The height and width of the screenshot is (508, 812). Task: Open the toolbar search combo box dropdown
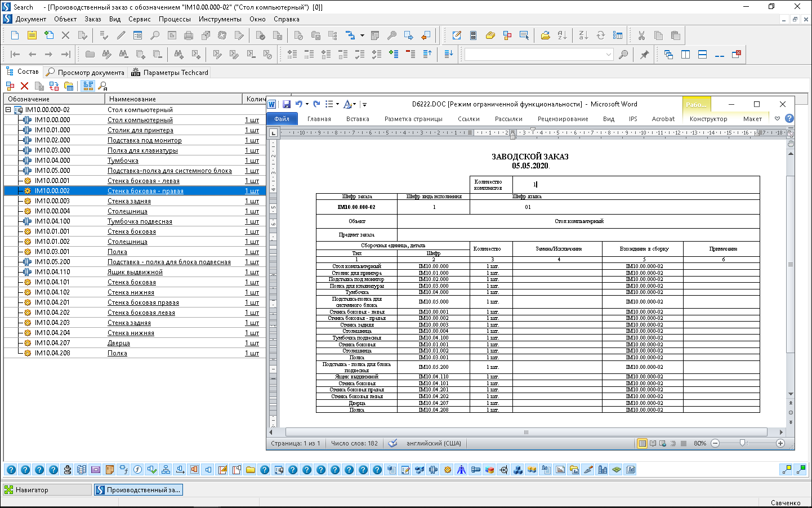608,55
